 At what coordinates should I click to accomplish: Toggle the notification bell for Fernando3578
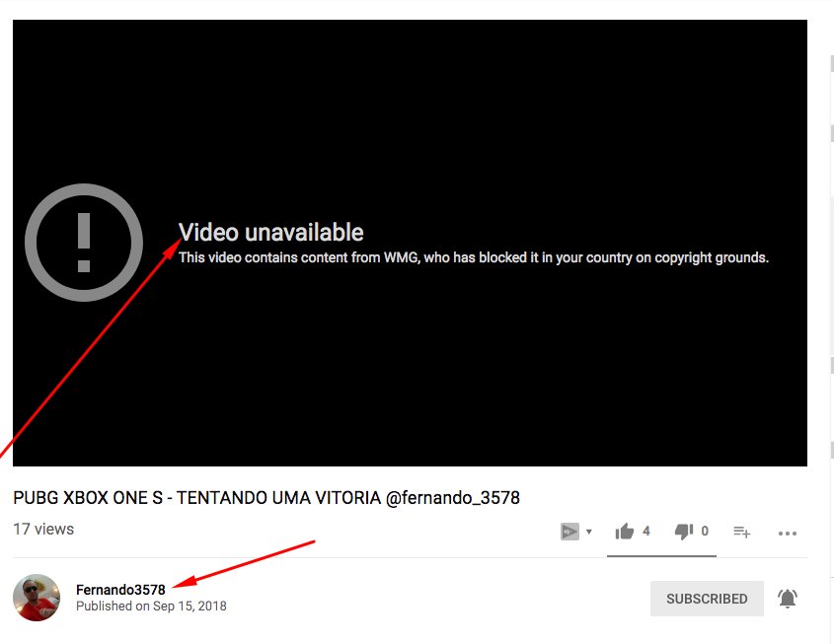788,599
